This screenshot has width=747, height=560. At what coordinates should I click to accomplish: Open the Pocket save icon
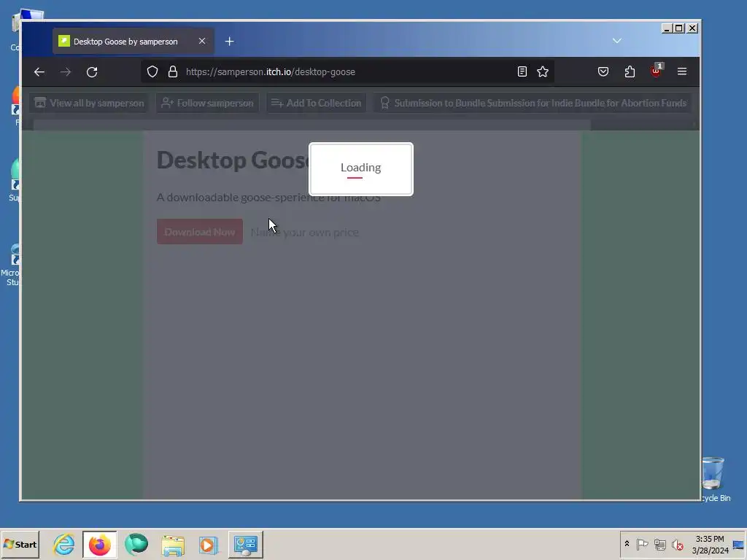(x=603, y=71)
